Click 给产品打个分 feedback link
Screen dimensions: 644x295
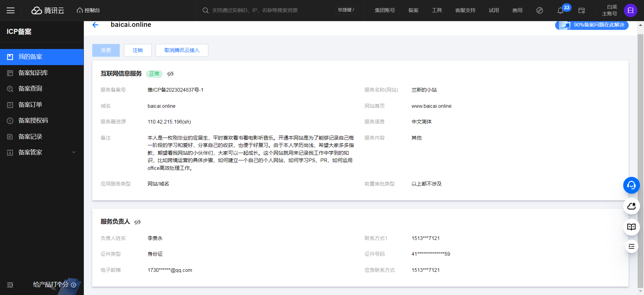(54, 285)
